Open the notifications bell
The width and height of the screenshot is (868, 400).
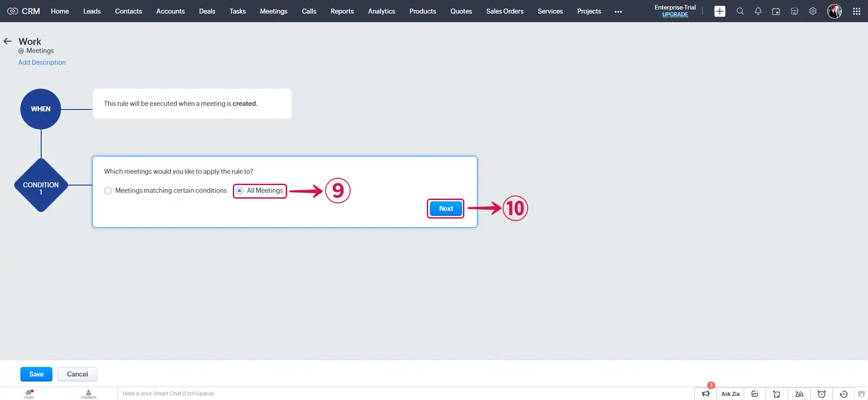[x=758, y=11]
